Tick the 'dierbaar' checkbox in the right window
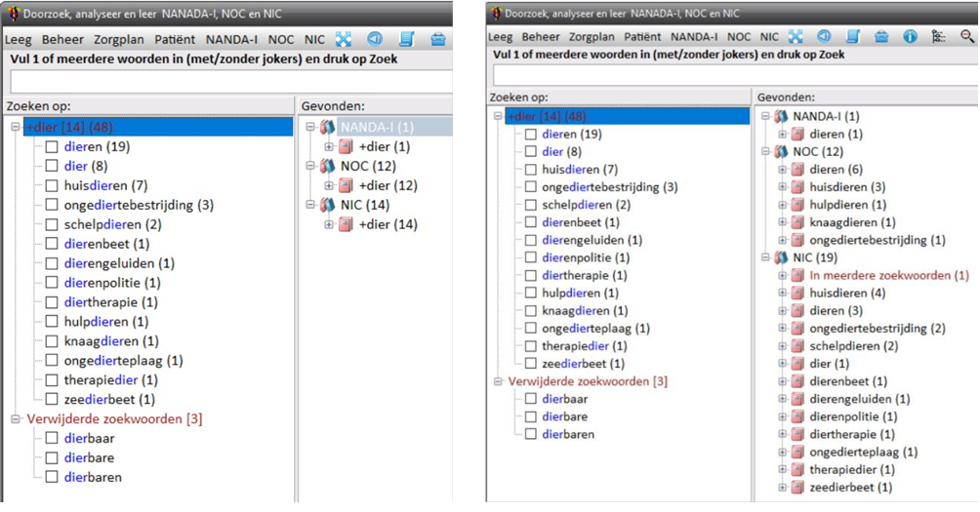 pos(531,399)
